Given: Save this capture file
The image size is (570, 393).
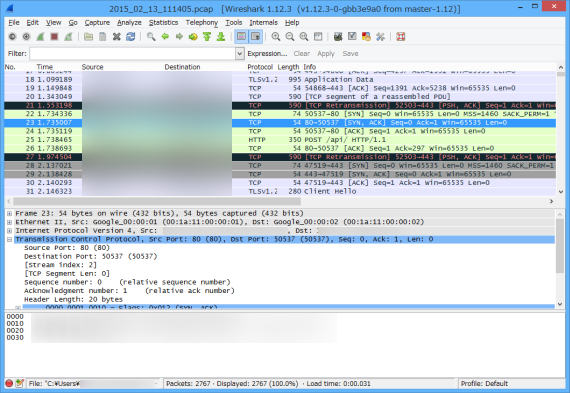Looking at the screenshot, I should click(x=103, y=37).
